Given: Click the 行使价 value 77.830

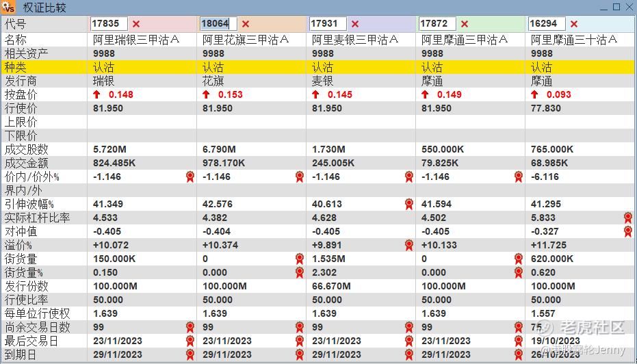Looking at the screenshot, I should click(545, 109).
